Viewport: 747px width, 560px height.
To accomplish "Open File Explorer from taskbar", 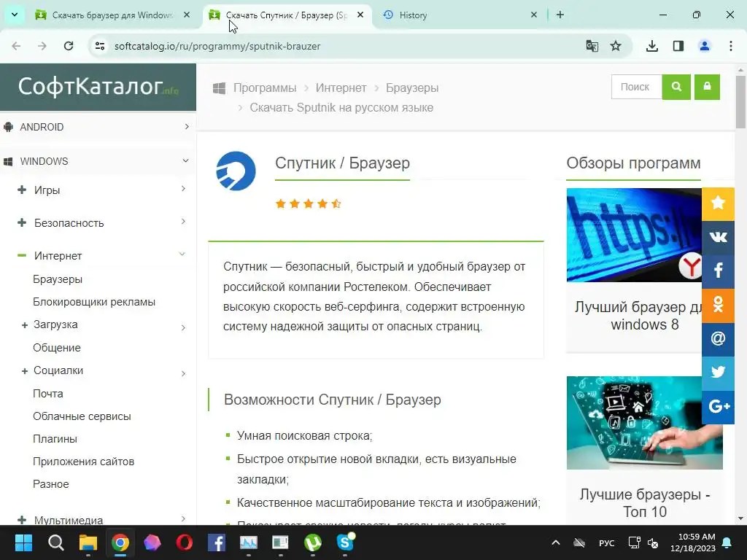I will pyautogui.click(x=88, y=542).
